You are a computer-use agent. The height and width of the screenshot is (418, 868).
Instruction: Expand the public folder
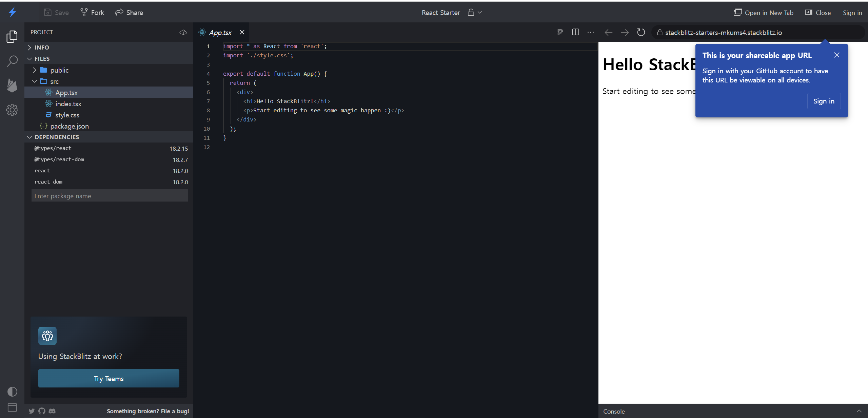coord(59,70)
